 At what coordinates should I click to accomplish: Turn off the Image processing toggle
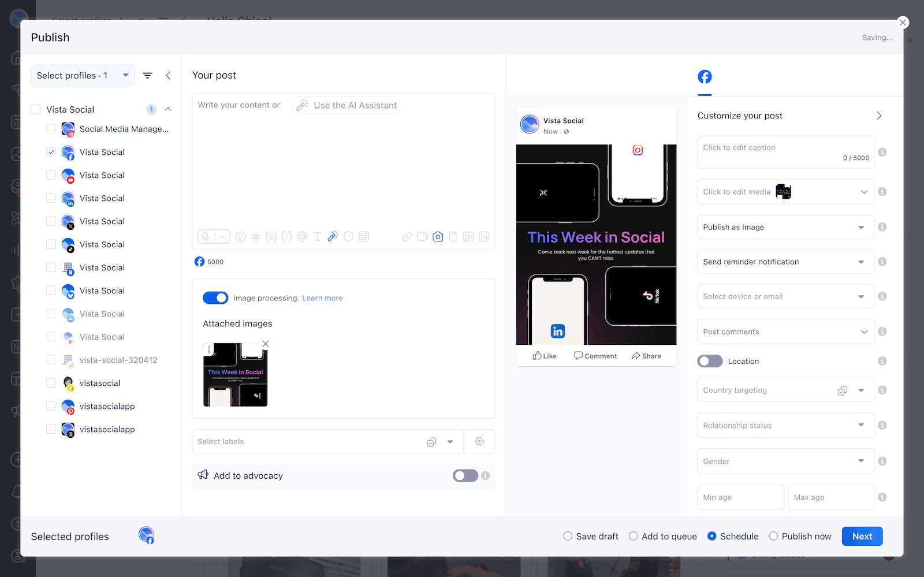tap(215, 298)
